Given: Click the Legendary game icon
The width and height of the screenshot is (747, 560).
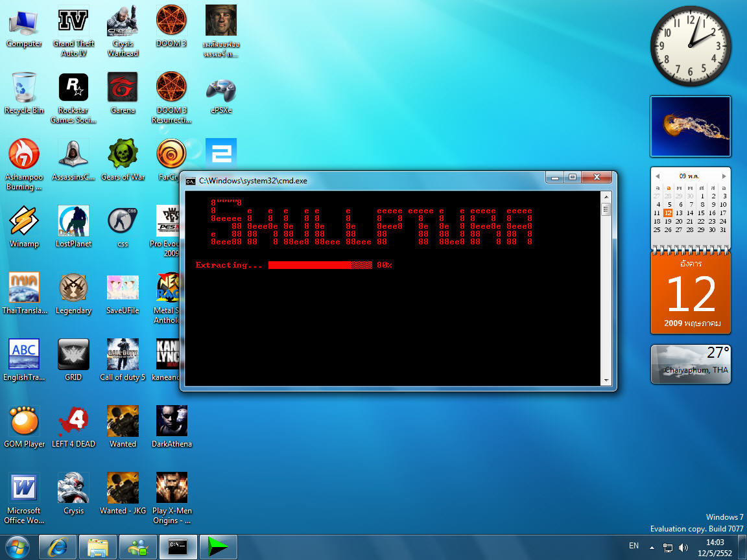Looking at the screenshot, I should click(x=73, y=294).
